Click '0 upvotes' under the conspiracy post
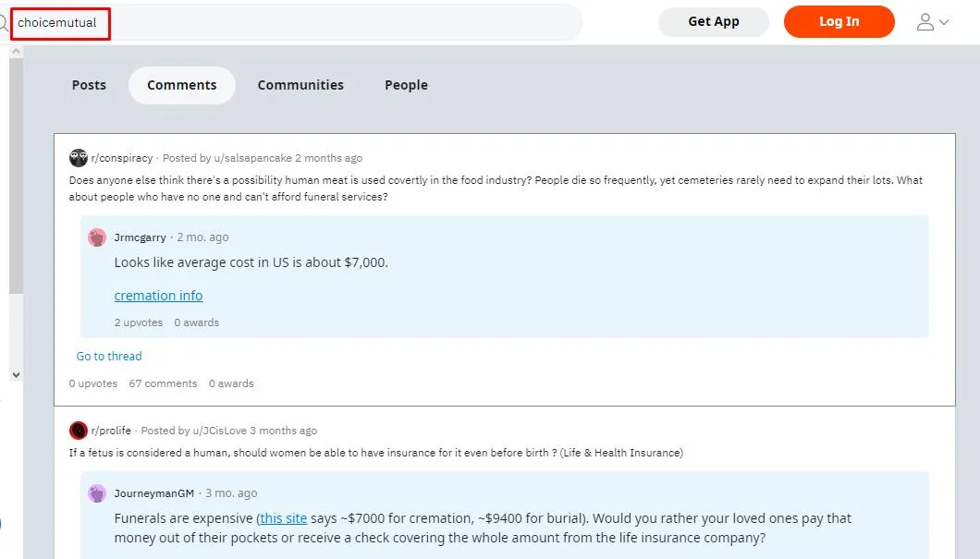 (x=93, y=383)
